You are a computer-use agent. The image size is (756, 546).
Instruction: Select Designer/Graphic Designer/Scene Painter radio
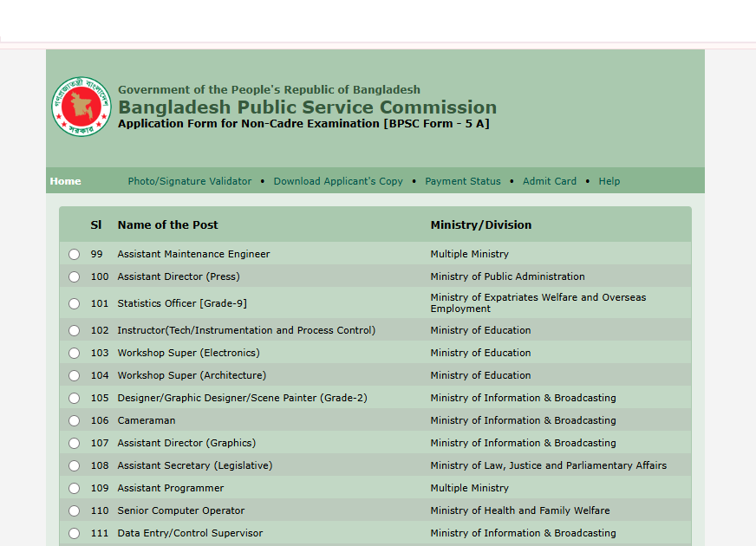coord(74,398)
